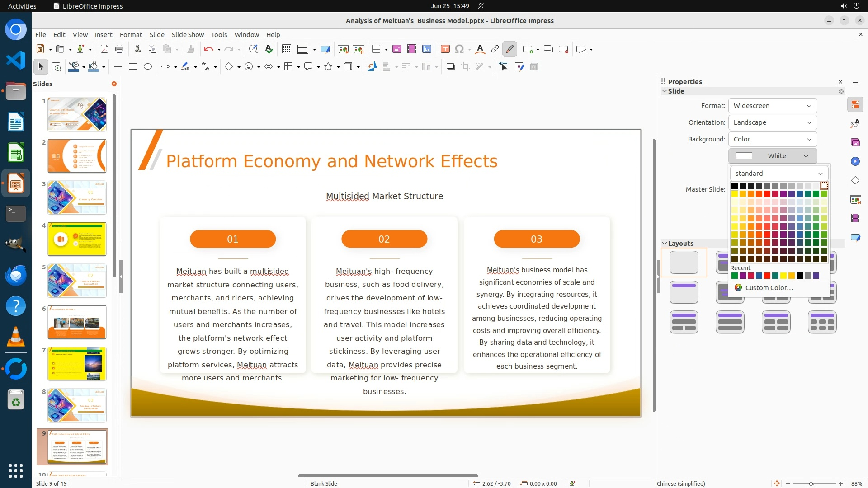Insert a table using the toolbar icon

(376, 49)
